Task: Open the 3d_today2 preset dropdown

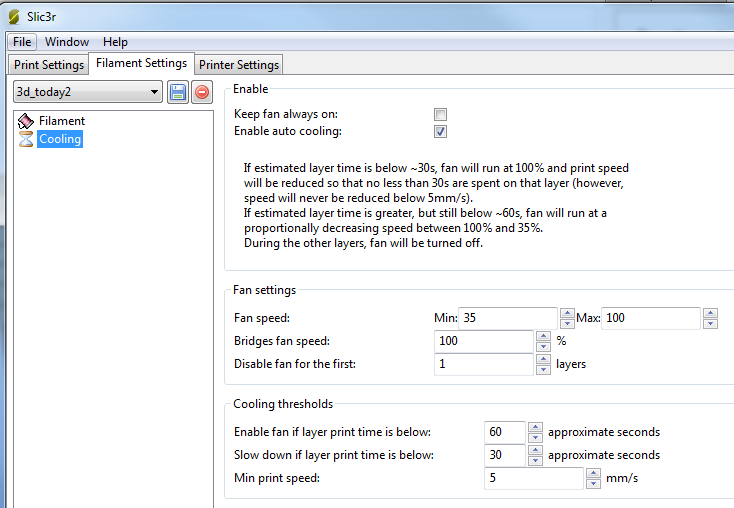Action: point(88,92)
